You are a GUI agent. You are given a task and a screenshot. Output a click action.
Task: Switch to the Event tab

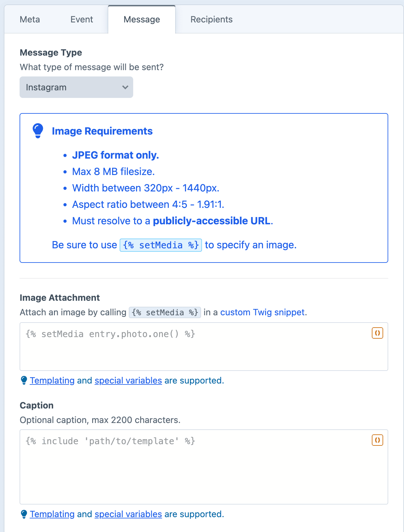82,19
